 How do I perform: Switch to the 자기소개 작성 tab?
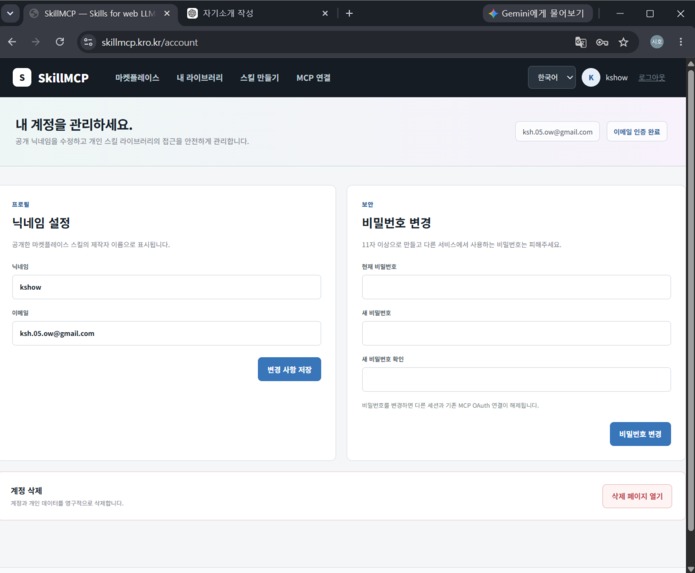click(x=257, y=13)
